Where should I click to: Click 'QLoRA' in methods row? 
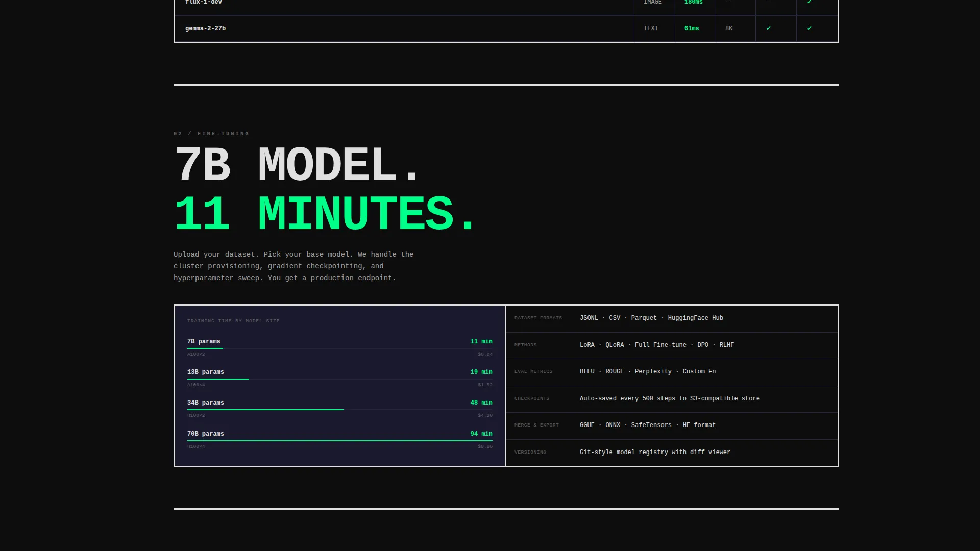pyautogui.click(x=615, y=345)
